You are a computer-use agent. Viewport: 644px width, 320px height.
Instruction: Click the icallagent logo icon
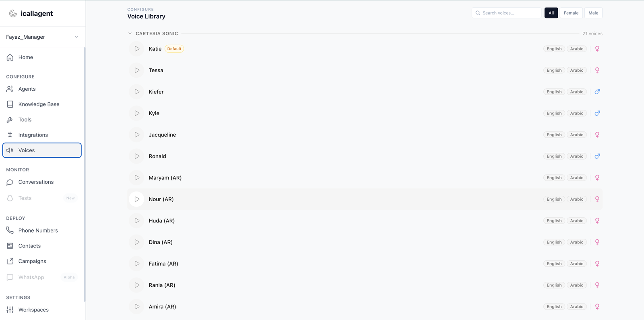[13, 13]
